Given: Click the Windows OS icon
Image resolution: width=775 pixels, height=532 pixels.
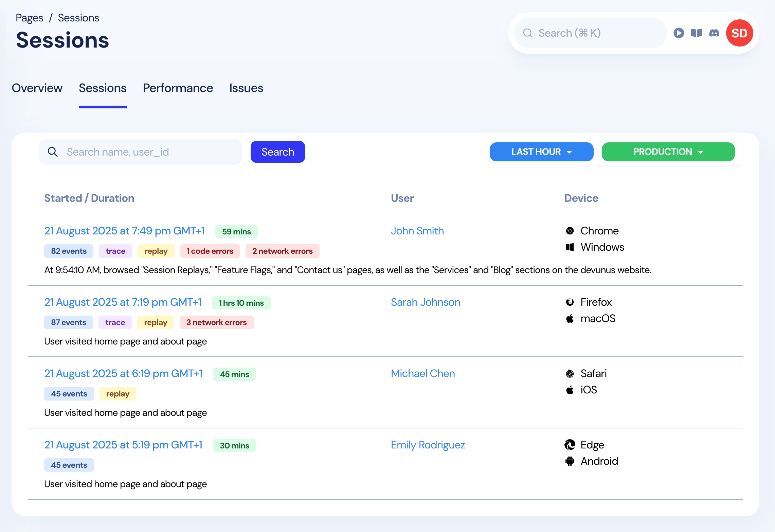Looking at the screenshot, I should tap(570, 247).
